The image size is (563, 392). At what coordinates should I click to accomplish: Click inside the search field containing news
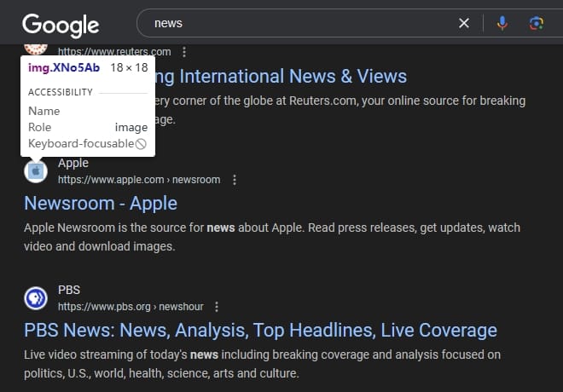click(302, 23)
